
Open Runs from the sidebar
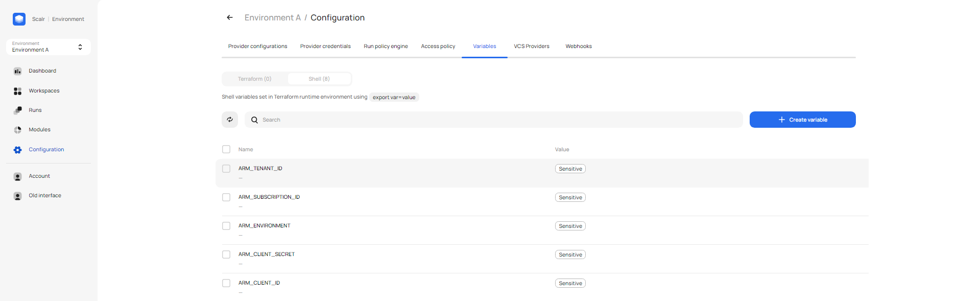[x=35, y=110]
